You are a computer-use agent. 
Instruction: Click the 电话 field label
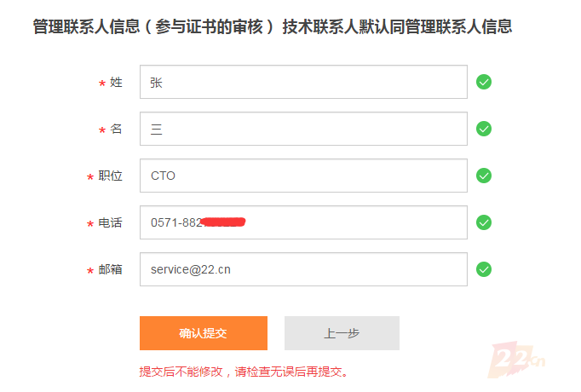(x=110, y=222)
